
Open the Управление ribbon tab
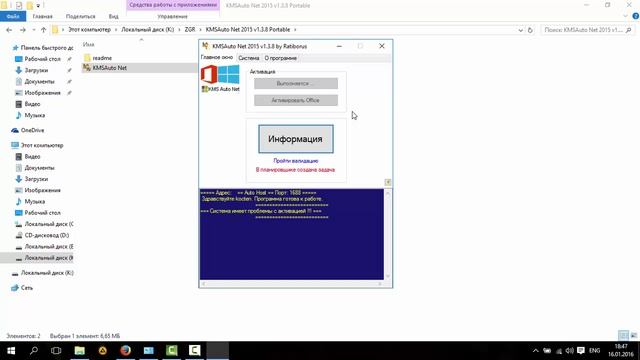[x=172, y=16]
